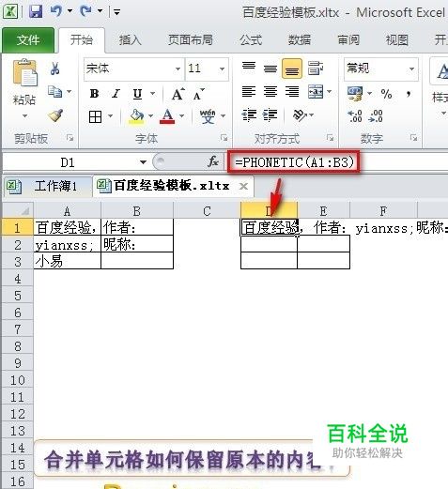The image size is (448, 489).
Task: Align text to the right
Action: pyautogui.click(x=292, y=92)
